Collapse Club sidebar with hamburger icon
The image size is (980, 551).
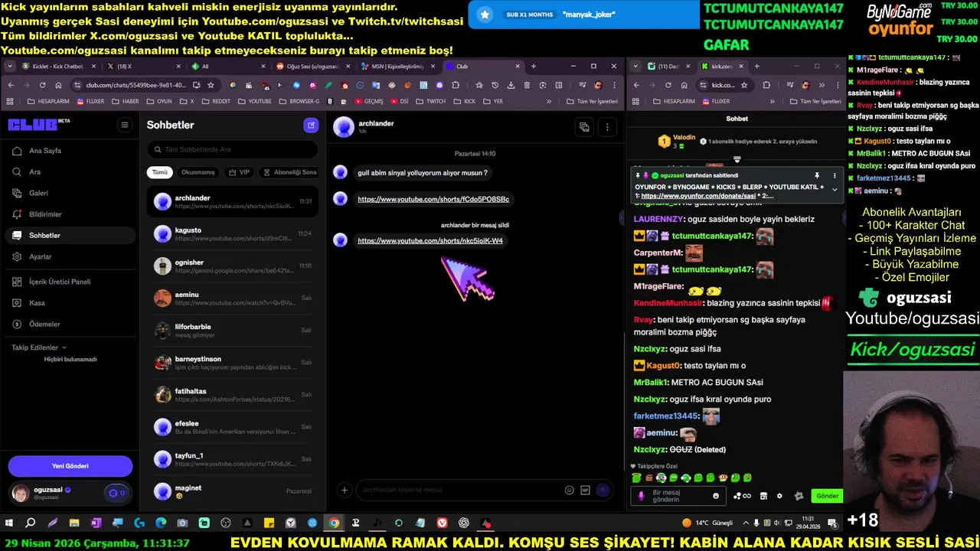coord(124,125)
